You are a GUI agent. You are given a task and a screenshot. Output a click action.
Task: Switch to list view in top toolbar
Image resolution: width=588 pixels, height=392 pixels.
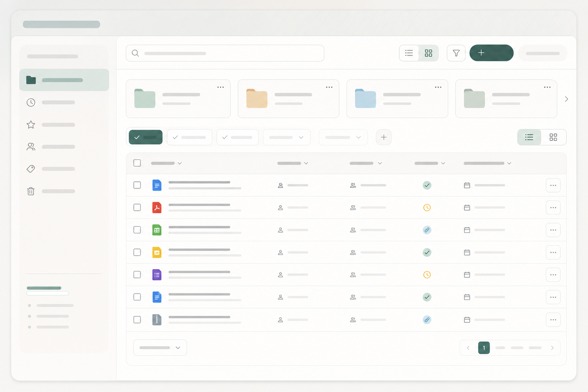coord(409,53)
